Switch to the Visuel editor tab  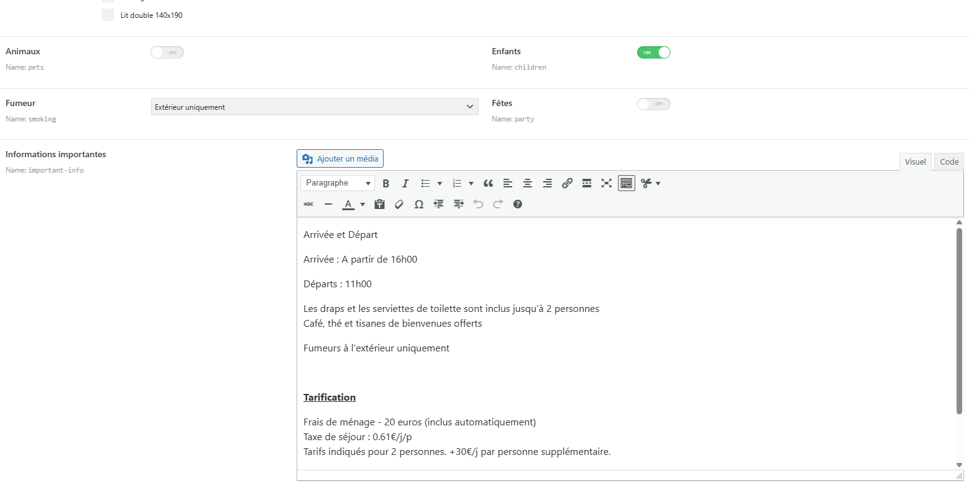(x=915, y=162)
